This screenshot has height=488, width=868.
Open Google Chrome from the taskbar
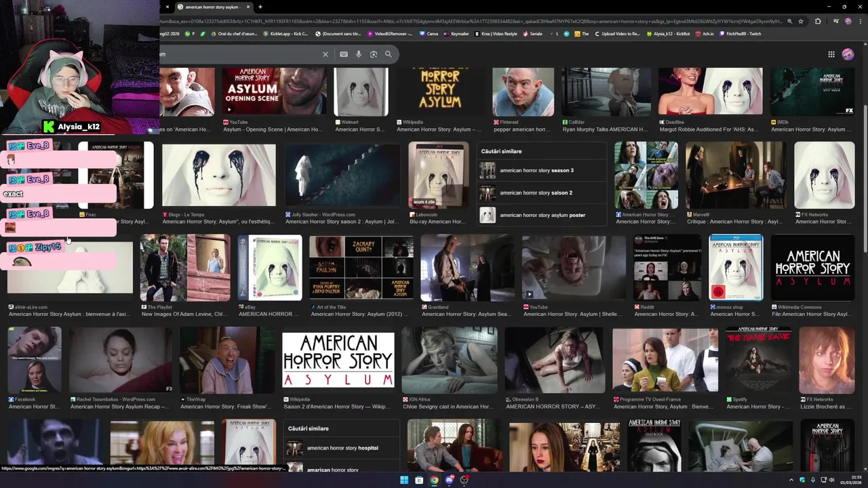point(434,480)
